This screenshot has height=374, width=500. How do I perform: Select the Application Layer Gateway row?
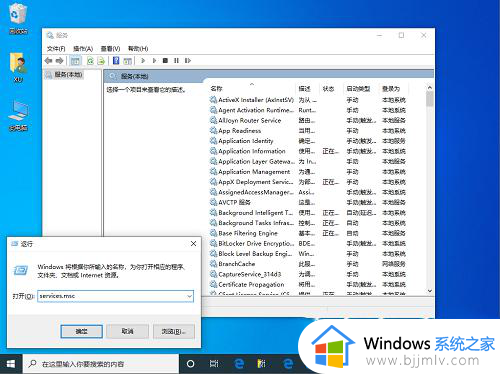click(308, 161)
